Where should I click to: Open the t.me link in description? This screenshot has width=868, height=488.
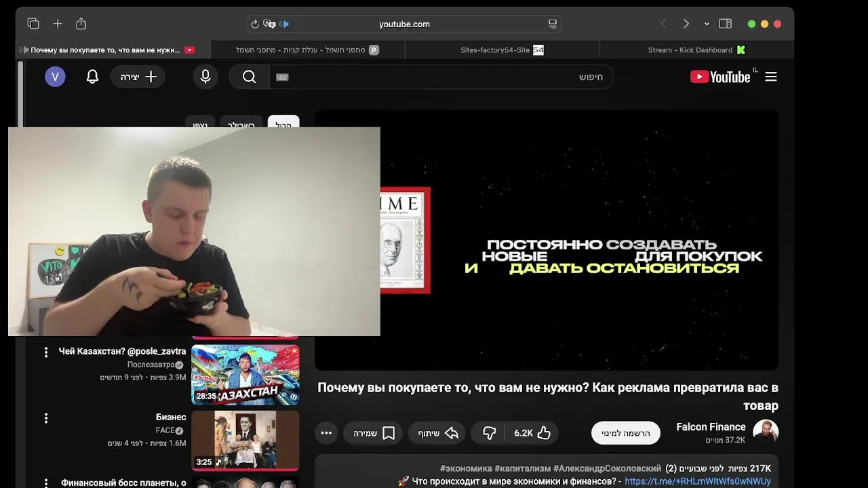tap(698, 481)
